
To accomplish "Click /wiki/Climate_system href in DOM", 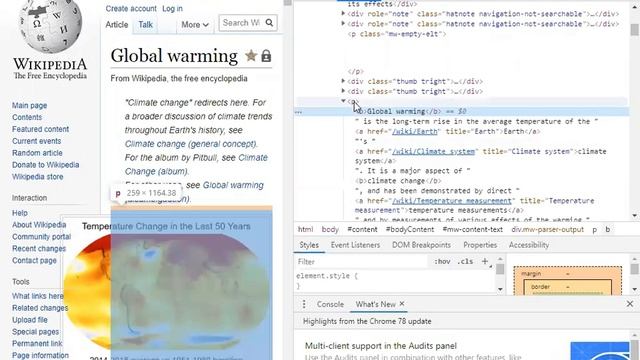I will coord(433,151).
